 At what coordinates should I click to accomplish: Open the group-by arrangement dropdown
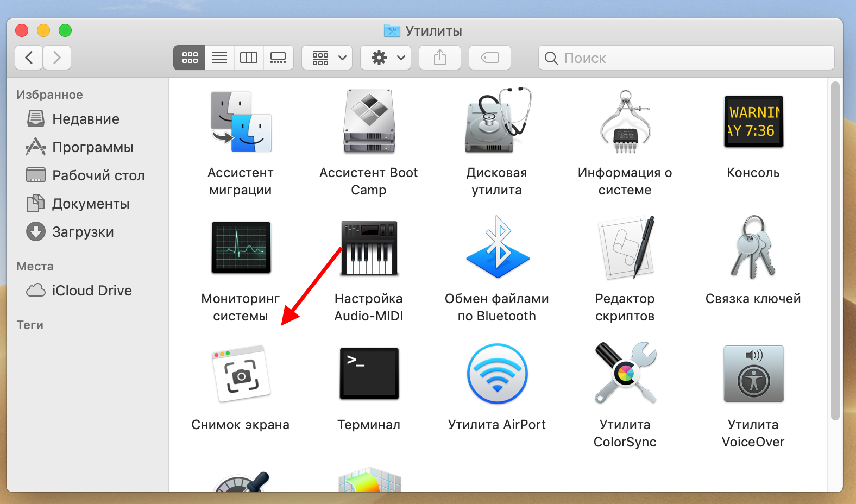pos(327,58)
